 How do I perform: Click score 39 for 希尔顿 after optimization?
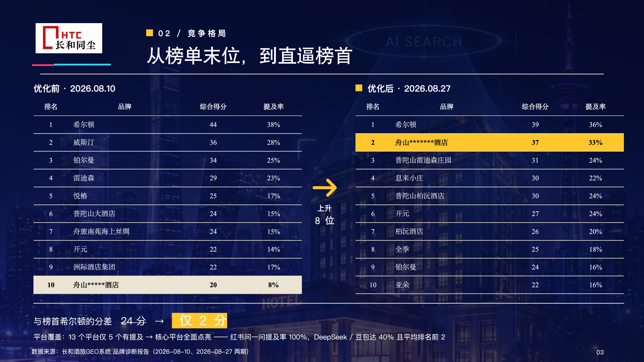pos(535,125)
